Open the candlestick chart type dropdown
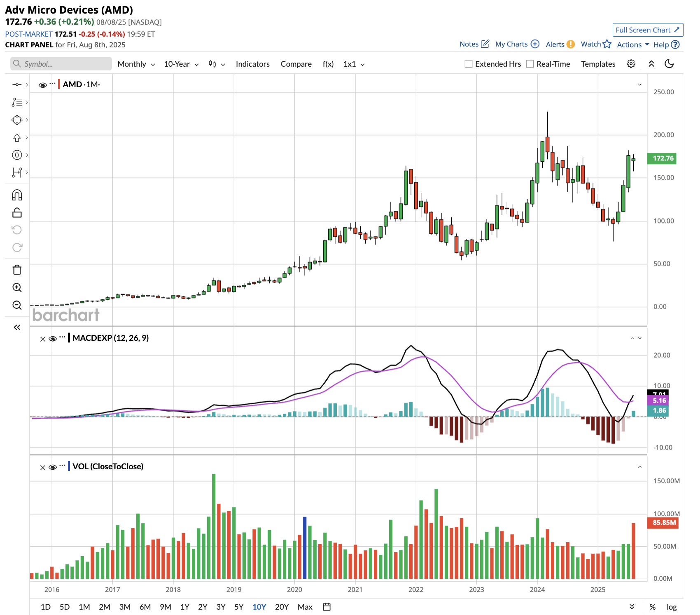Image resolution: width=700 pixels, height=615 pixels. (x=217, y=64)
